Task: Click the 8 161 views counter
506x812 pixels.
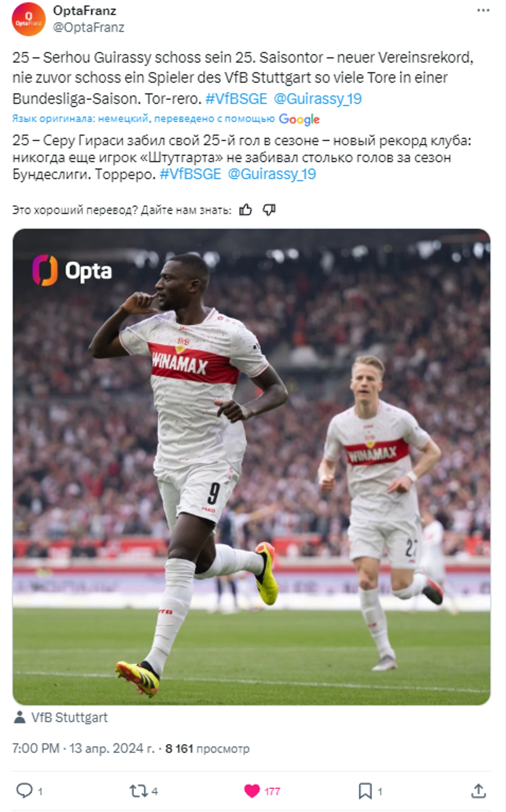Action: [207, 749]
